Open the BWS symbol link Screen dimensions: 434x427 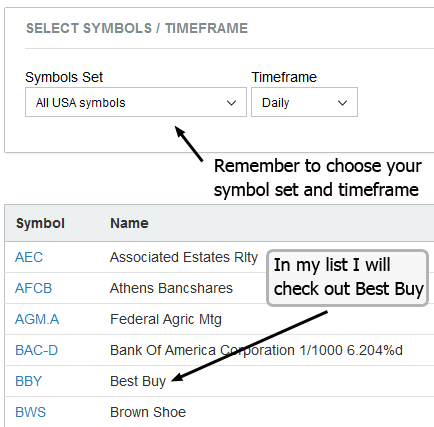click(x=30, y=412)
